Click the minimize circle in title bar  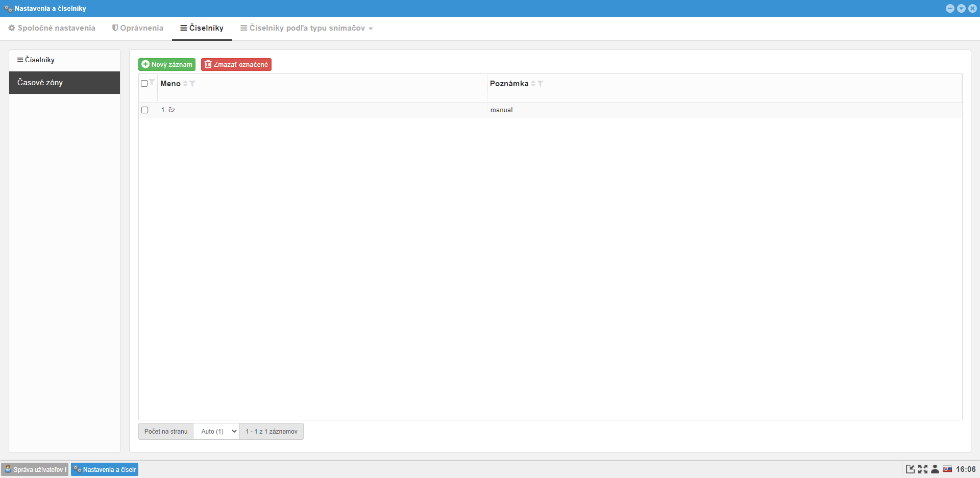pos(950,9)
